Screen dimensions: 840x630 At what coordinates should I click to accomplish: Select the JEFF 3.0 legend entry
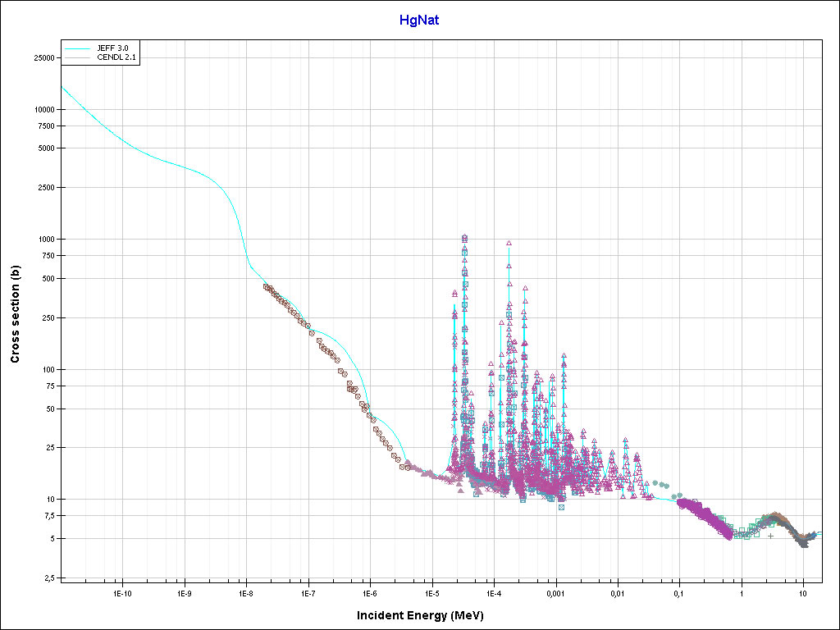tap(112, 48)
